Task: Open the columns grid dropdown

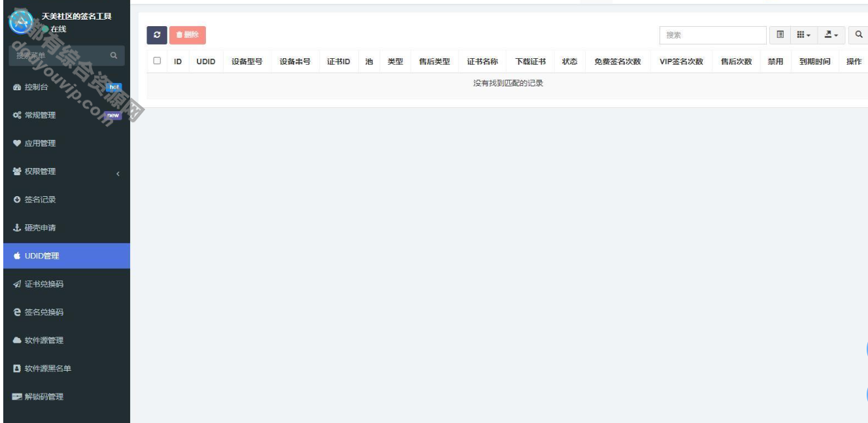Action: tap(804, 35)
